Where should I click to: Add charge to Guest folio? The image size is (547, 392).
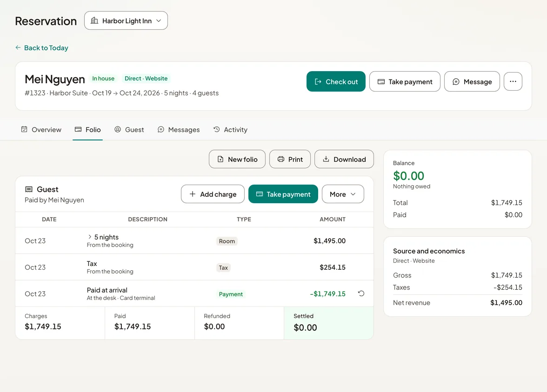[213, 194]
